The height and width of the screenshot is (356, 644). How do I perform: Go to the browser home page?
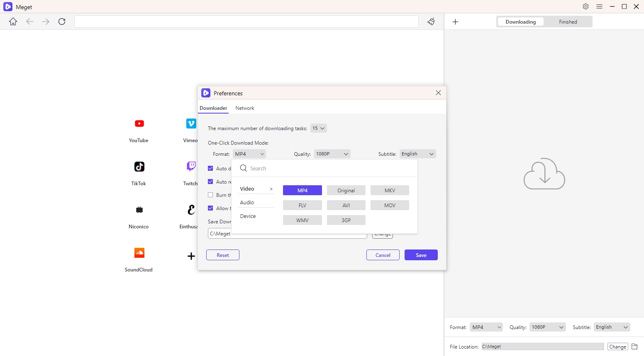[13, 22]
